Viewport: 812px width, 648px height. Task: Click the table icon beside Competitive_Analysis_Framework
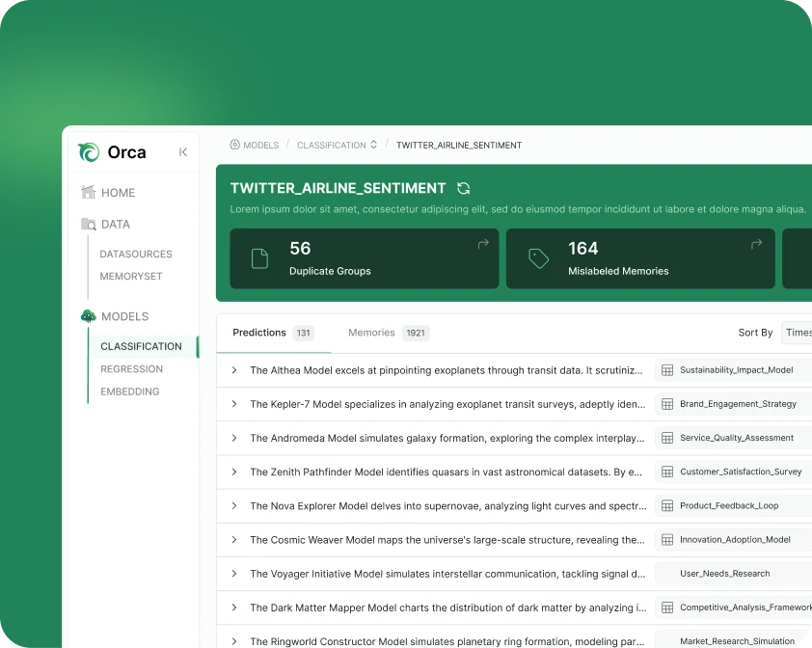click(x=667, y=607)
